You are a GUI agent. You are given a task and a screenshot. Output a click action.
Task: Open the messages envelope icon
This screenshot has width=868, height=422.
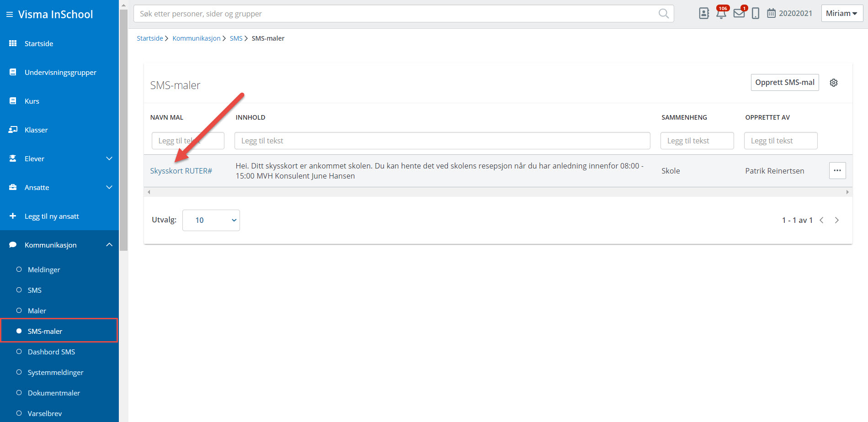(x=739, y=14)
